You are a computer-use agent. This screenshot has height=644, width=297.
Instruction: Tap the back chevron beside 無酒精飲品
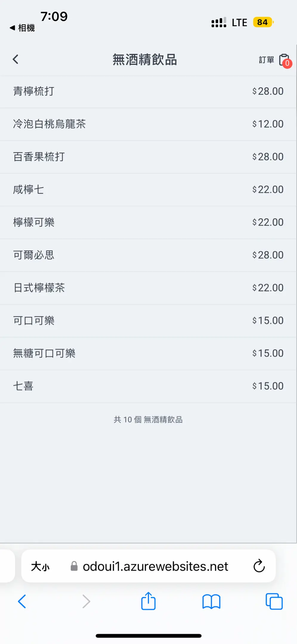point(16,59)
